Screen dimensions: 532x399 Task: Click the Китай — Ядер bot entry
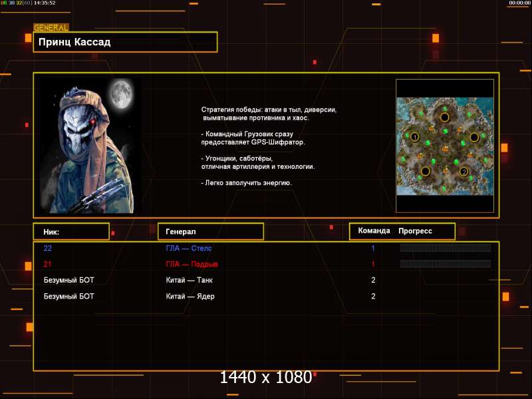[x=190, y=296]
